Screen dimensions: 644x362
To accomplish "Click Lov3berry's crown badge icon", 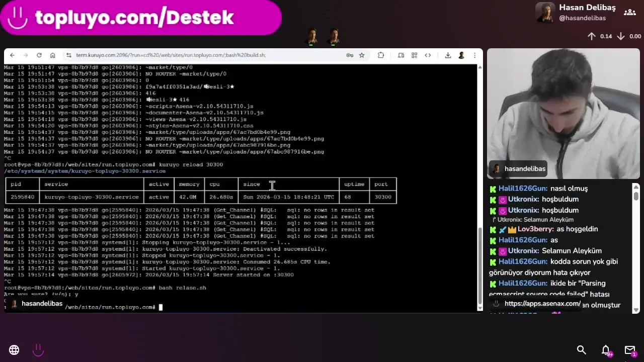I will 512,229.
